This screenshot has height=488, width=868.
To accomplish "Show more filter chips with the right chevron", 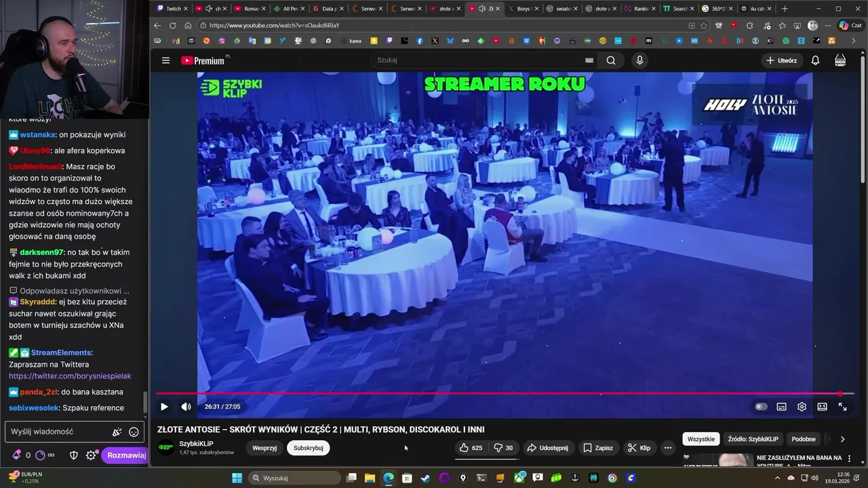I will [x=842, y=439].
